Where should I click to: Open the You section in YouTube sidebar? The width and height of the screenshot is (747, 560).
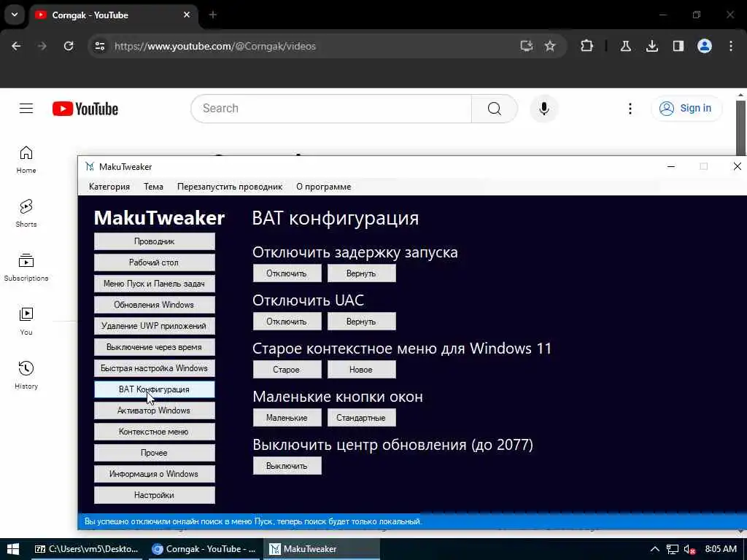point(26,322)
